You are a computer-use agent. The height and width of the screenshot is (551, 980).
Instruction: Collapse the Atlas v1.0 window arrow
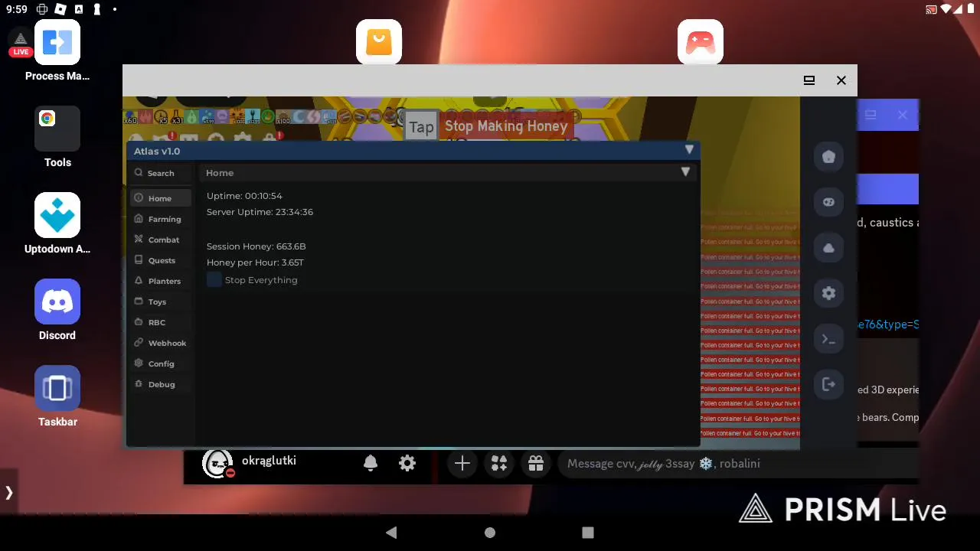point(689,150)
